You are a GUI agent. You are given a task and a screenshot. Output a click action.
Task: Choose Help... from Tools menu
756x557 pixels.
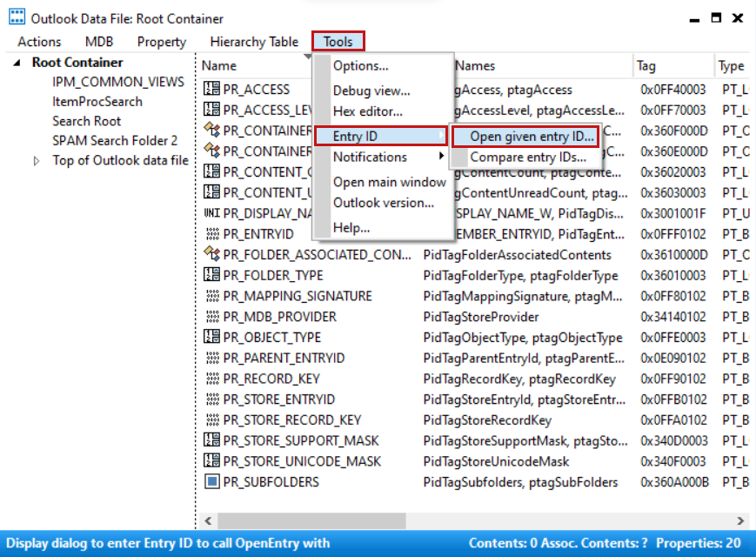pos(351,228)
